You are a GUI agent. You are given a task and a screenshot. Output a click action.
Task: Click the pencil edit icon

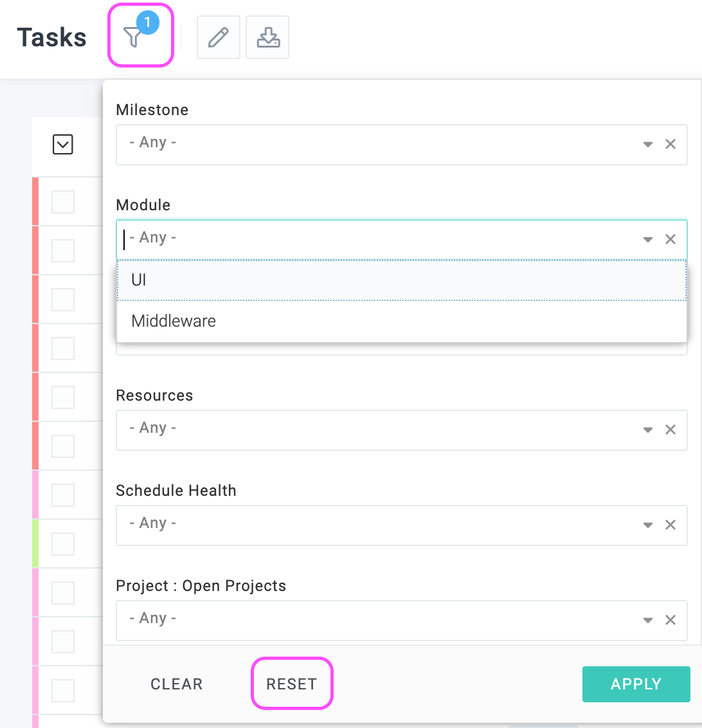point(218,37)
